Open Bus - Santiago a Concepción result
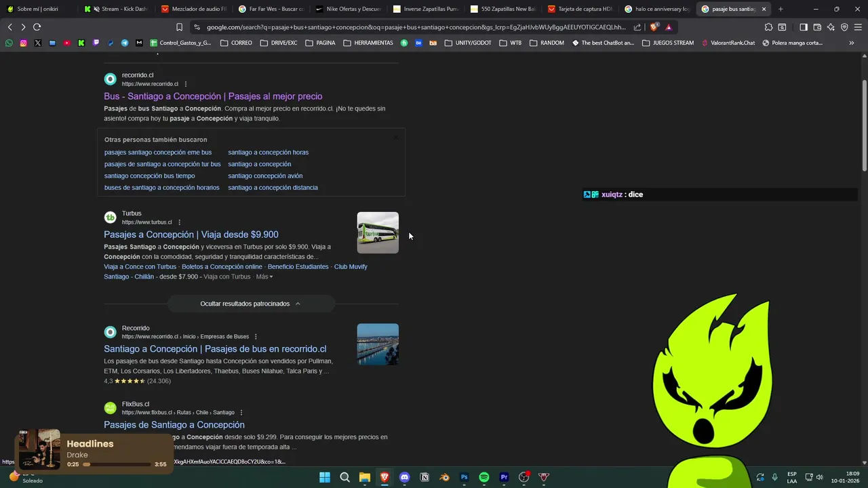The image size is (868, 488). coord(213,96)
